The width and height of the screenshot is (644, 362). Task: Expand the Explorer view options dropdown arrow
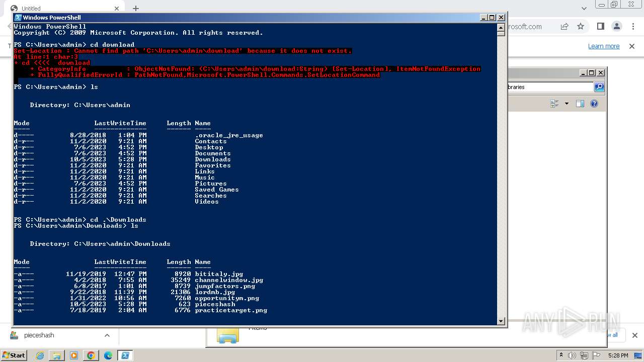coord(567,104)
